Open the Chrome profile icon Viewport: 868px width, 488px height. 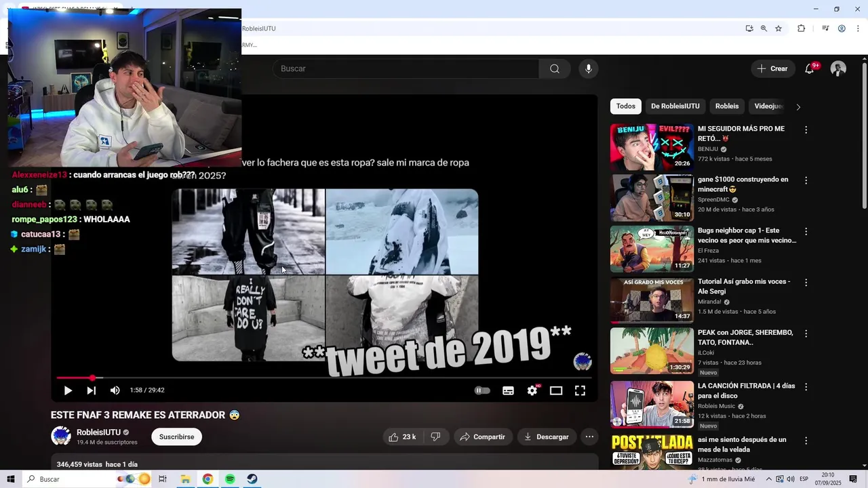tap(842, 28)
